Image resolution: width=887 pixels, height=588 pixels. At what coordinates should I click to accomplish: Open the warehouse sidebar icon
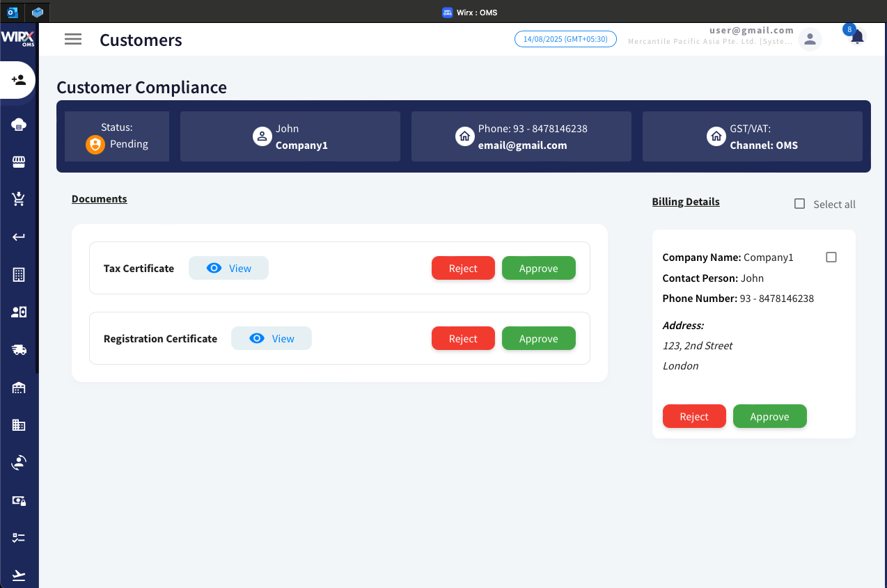19,388
